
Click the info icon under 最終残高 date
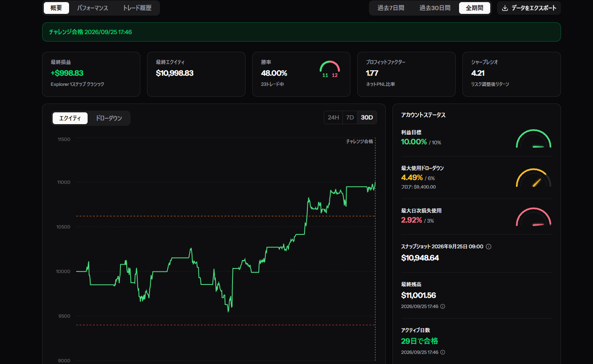(443, 306)
